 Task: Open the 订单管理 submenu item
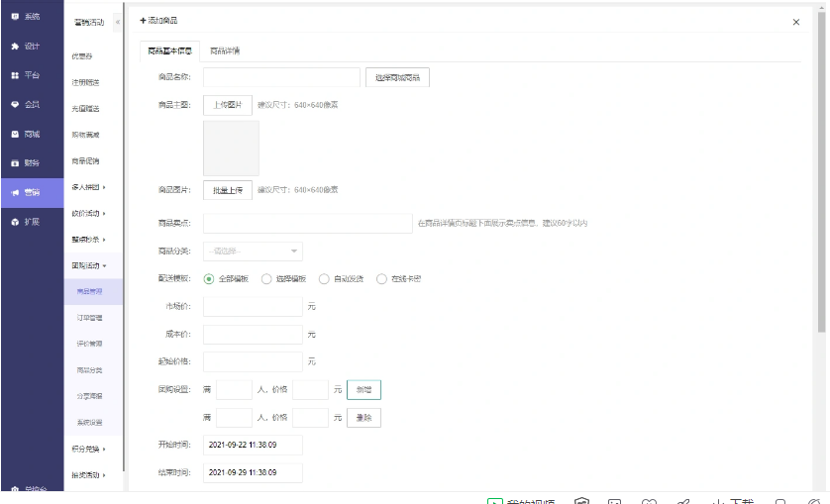point(89,318)
